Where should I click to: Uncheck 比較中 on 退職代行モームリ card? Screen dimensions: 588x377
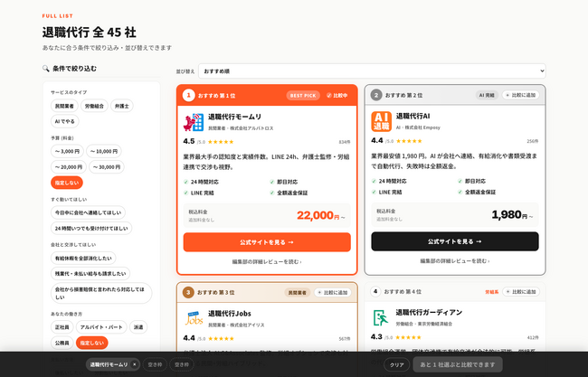(337, 95)
